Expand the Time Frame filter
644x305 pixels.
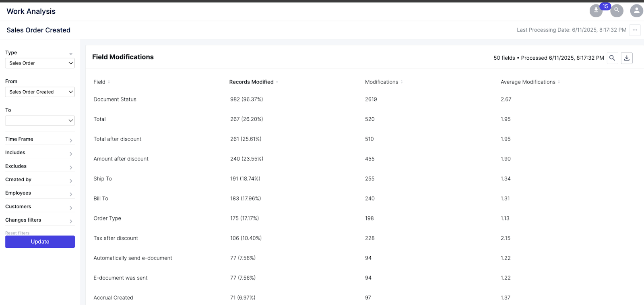point(39,139)
